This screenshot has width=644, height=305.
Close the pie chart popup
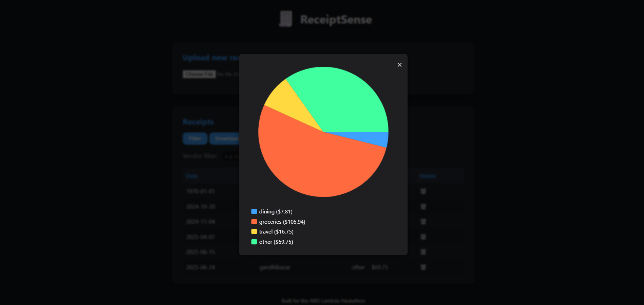(399, 65)
